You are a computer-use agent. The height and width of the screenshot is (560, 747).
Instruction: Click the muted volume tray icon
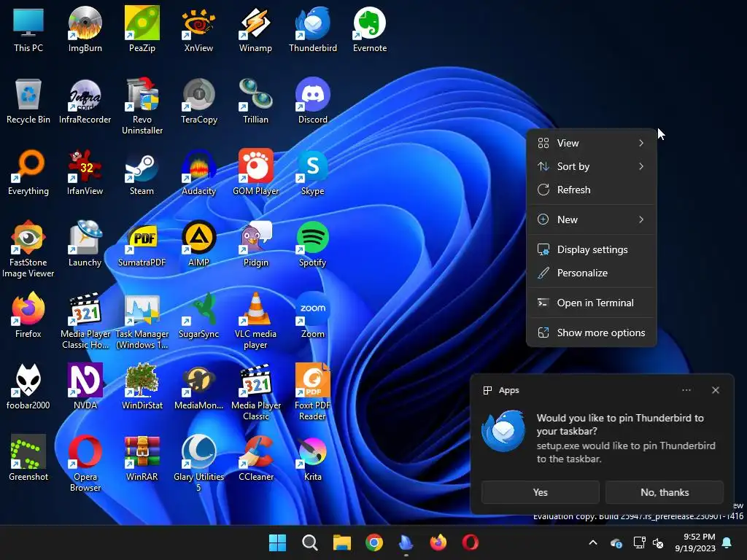point(658,542)
